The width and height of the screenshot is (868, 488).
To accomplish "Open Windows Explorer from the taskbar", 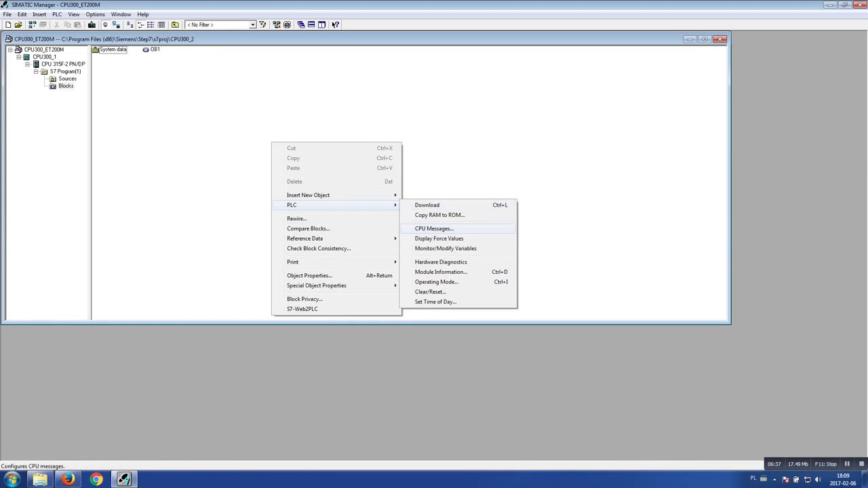I will coord(40,479).
